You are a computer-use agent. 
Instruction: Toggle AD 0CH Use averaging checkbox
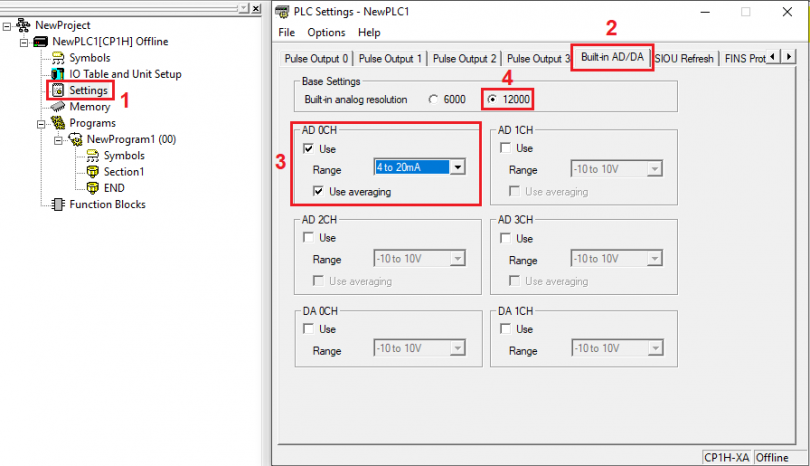(x=319, y=191)
